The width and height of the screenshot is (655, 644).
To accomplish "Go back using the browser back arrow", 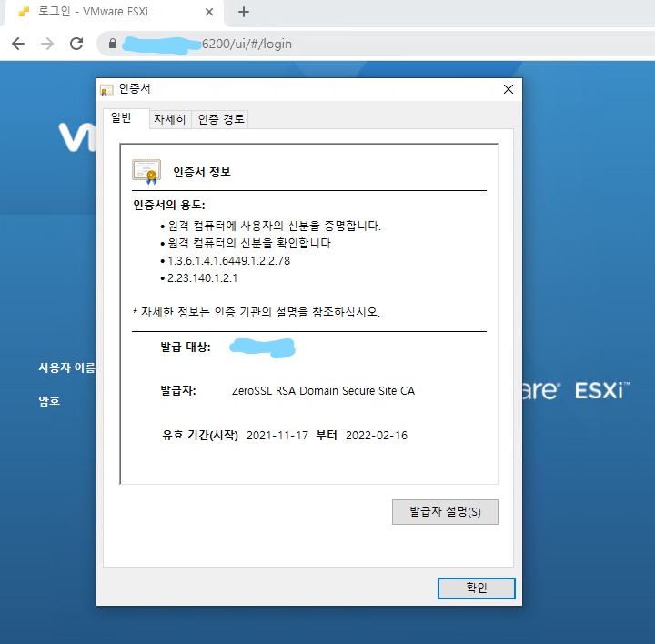I will 18,44.
